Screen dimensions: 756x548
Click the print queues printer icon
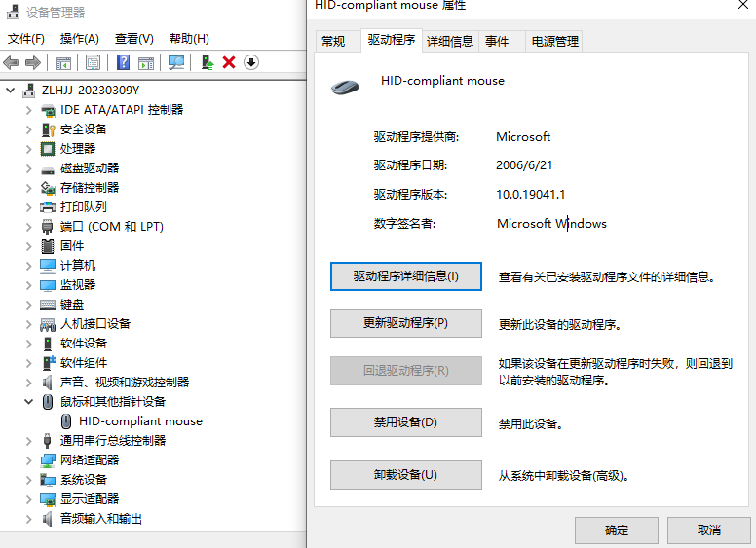click(x=48, y=207)
